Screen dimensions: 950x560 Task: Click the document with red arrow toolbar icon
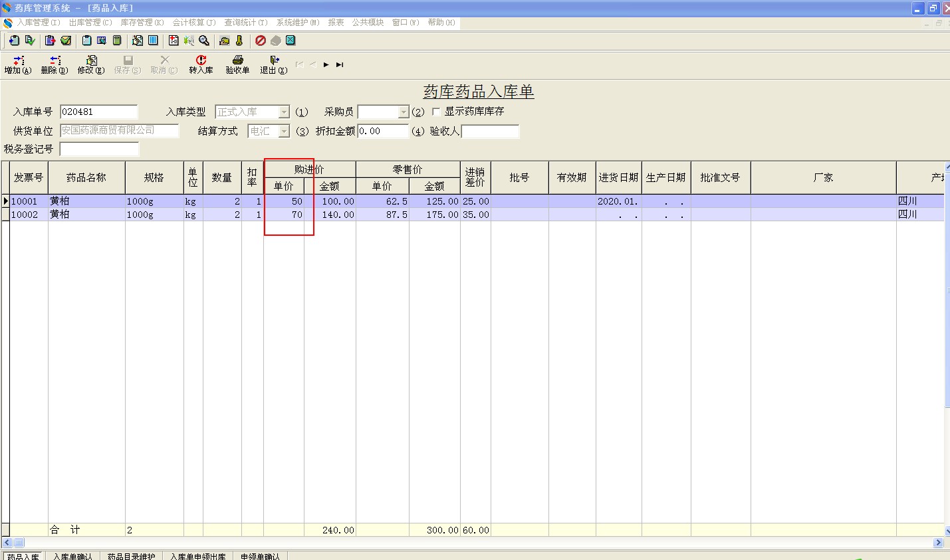[x=50, y=41]
